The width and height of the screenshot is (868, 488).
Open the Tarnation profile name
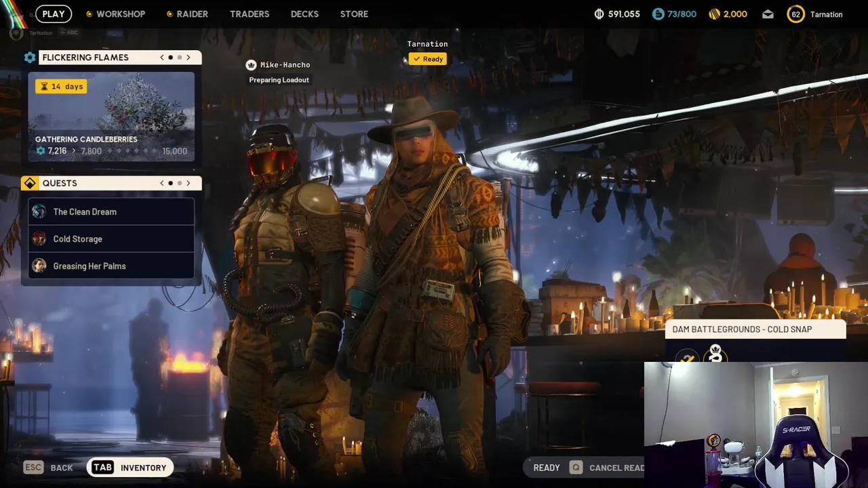coord(826,14)
